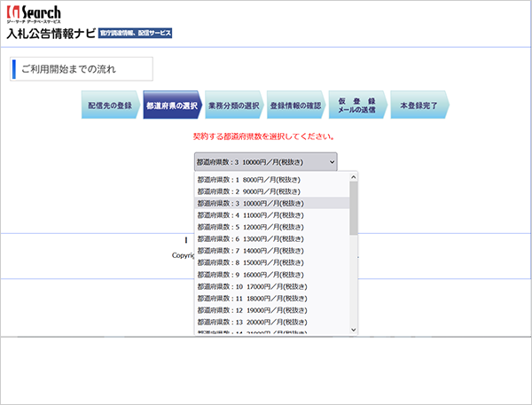Click the 本登録完了 step

419,105
